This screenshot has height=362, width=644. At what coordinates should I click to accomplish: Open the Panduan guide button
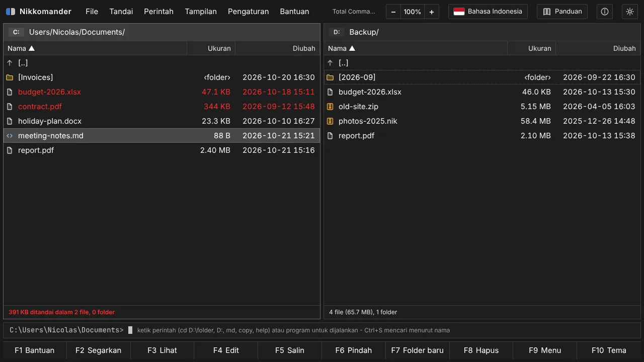pos(562,12)
